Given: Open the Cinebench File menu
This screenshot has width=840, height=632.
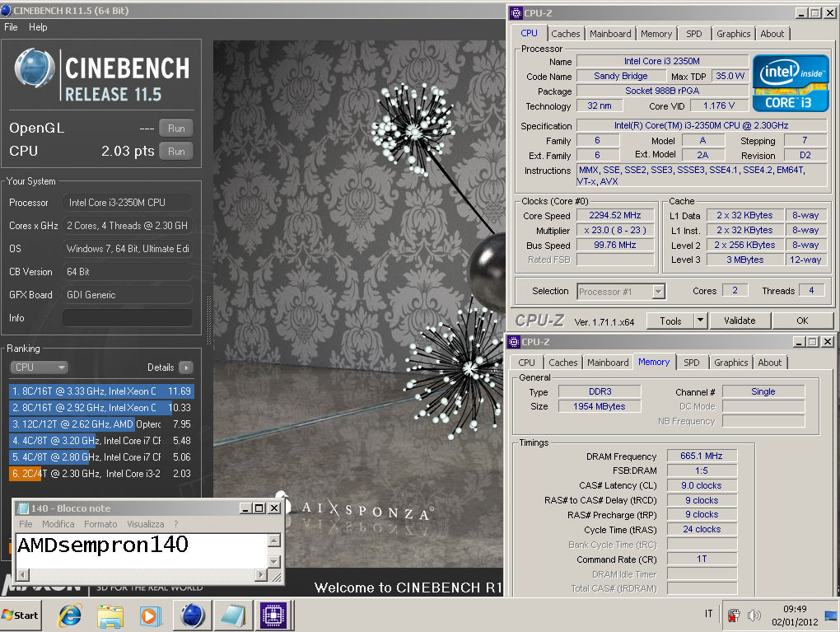Looking at the screenshot, I should [11, 27].
